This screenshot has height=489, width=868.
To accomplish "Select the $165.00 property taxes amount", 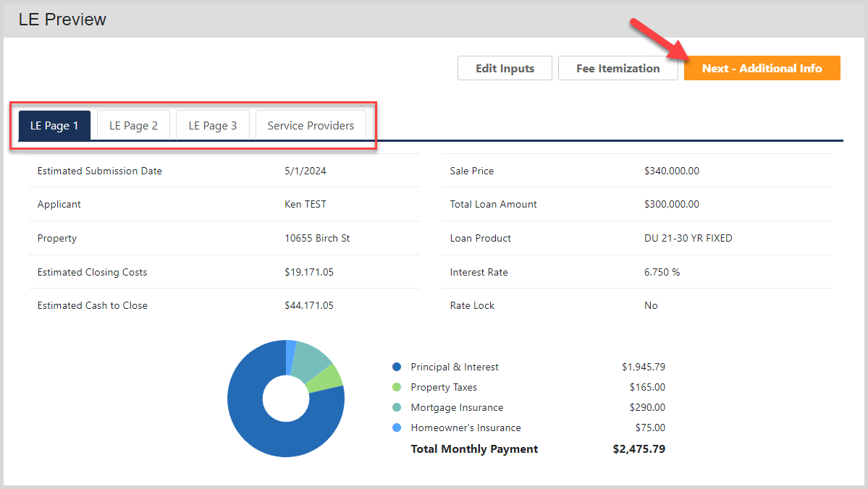I will (x=647, y=387).
